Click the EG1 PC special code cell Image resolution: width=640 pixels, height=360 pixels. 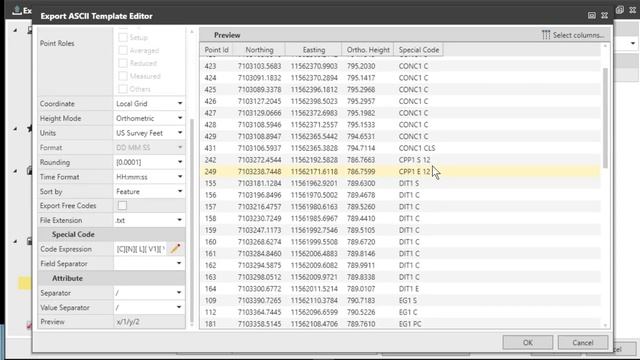click(410, 324)
